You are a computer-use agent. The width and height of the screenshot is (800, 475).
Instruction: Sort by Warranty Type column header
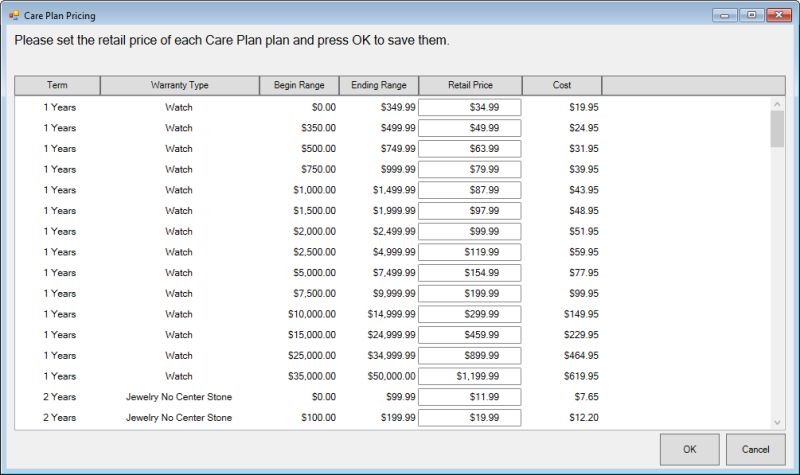coord(180,85)
